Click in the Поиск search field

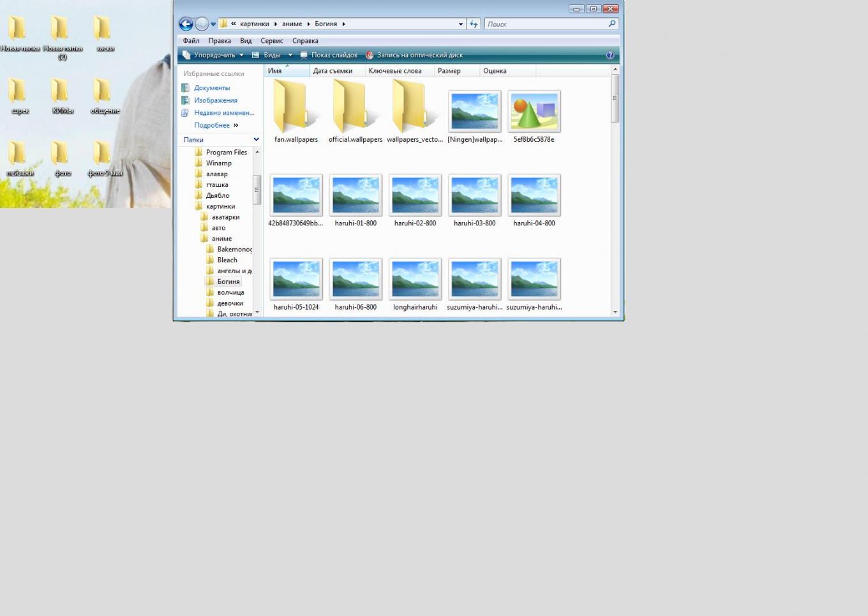pos(544,24)
